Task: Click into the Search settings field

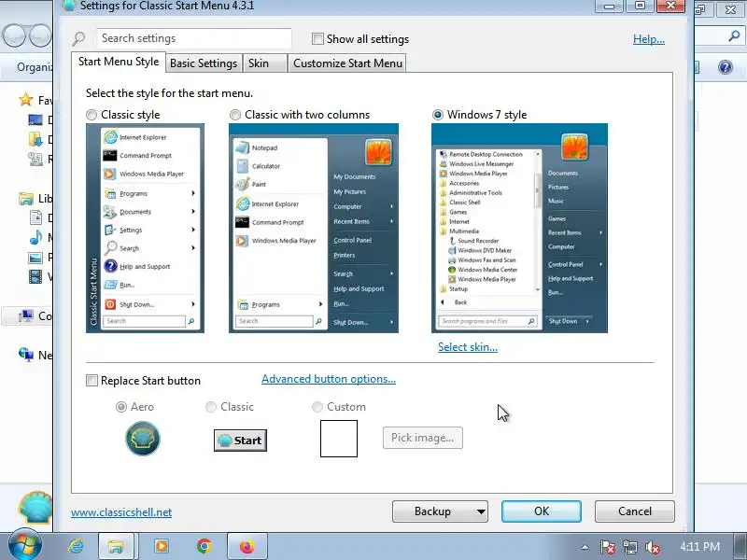Action: pyautogui.click(x=194, y=38)
